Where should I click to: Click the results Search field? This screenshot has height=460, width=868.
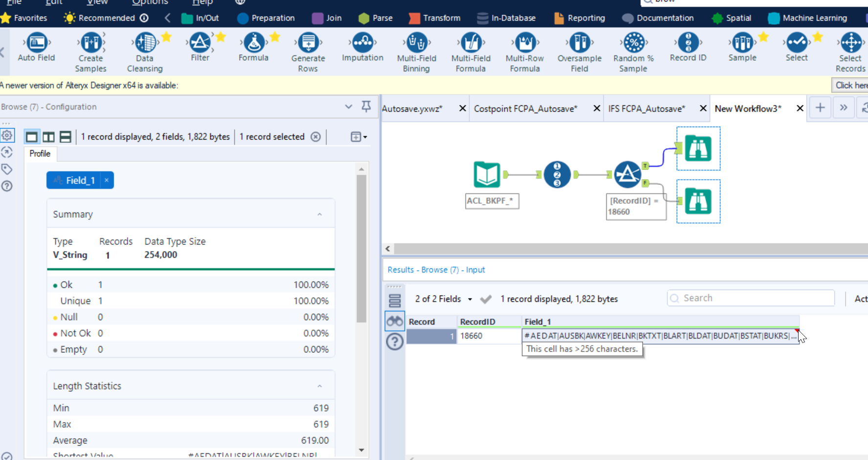click(751, 298)
